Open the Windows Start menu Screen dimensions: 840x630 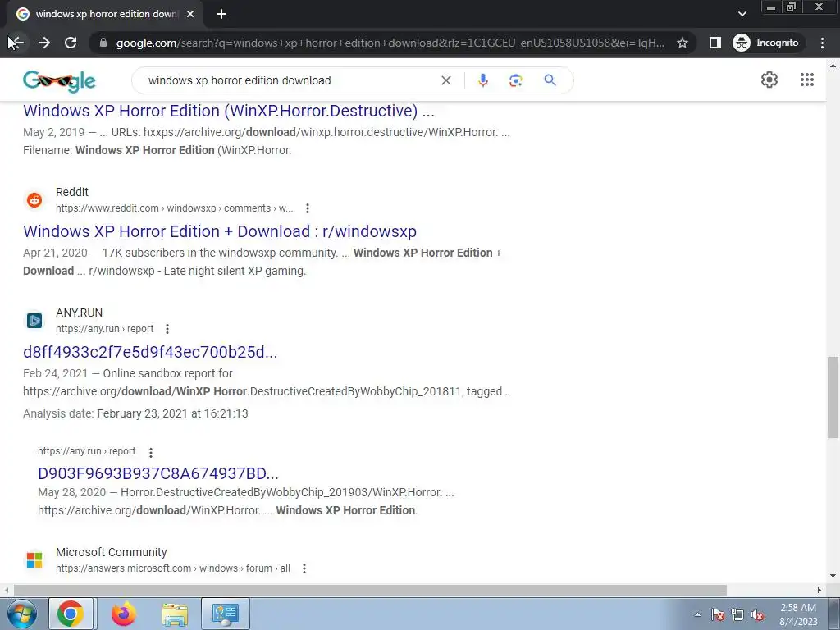(x=21, y=614)
